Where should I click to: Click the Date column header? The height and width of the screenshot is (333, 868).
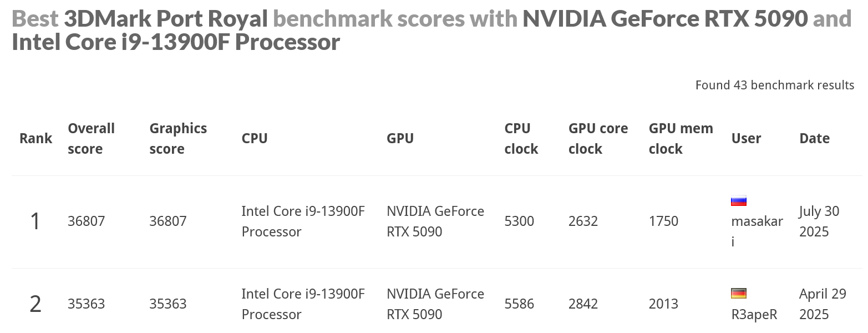[814, 139]
